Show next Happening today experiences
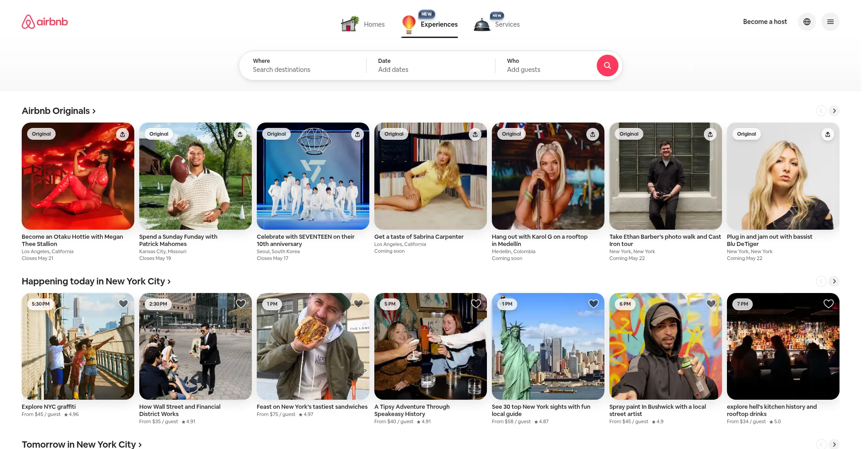 pyautogui.click(x=834, y=281)
